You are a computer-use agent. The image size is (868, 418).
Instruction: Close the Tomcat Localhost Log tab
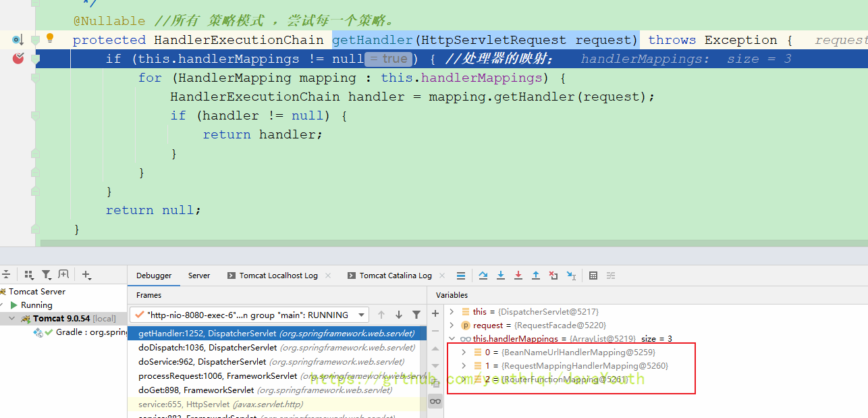pyautogui.click(x=328, y=276)
